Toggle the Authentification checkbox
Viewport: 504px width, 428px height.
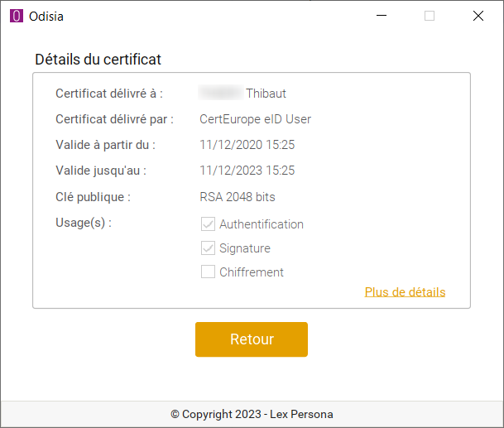[208, 224]
